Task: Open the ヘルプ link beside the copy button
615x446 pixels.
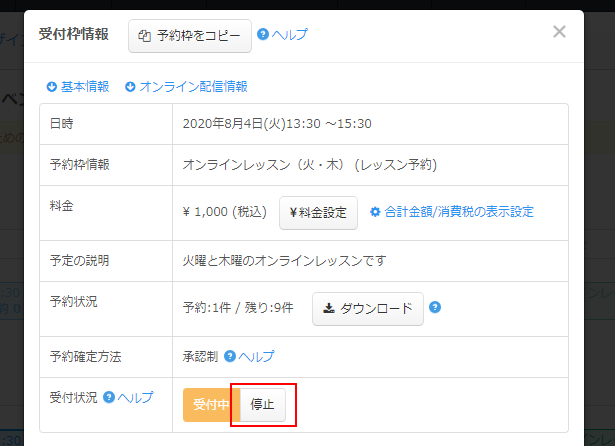Action: click(289, 35)
